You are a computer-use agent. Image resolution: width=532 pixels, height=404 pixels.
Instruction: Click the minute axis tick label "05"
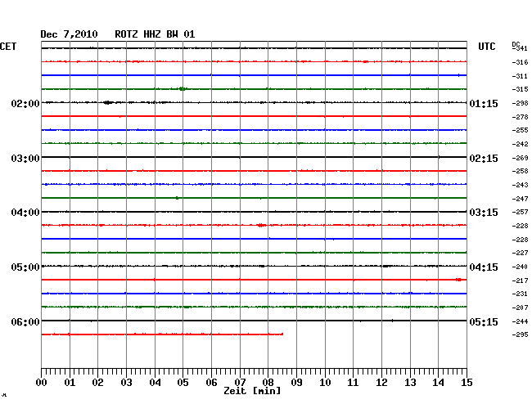183,382
